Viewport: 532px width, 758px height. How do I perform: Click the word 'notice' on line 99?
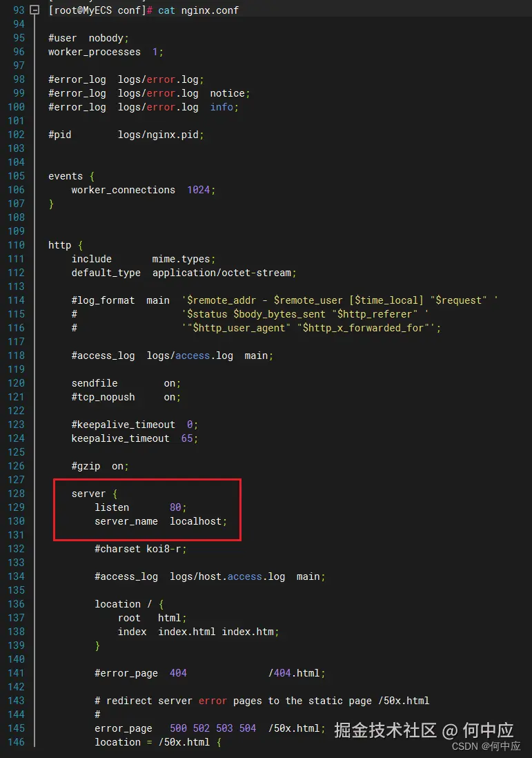[227, 93]
